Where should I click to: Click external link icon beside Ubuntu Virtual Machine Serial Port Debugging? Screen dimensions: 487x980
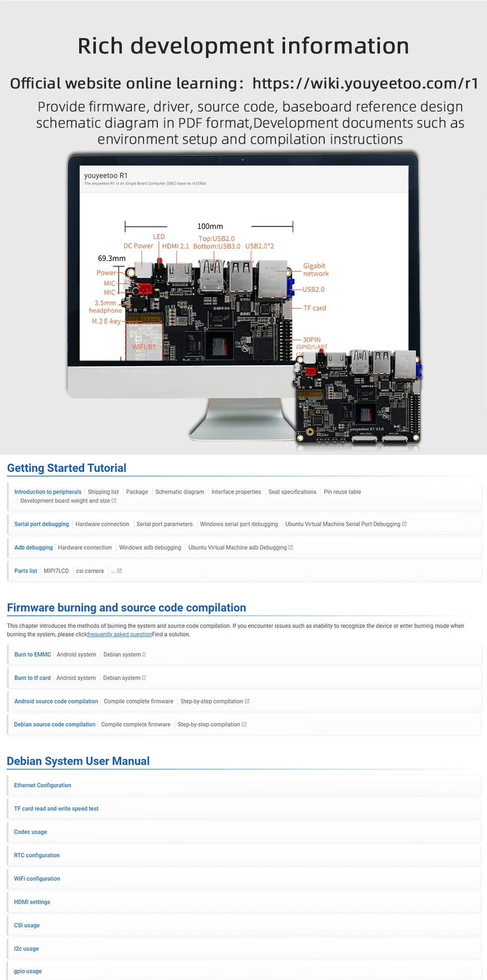(x=404, y=524)
